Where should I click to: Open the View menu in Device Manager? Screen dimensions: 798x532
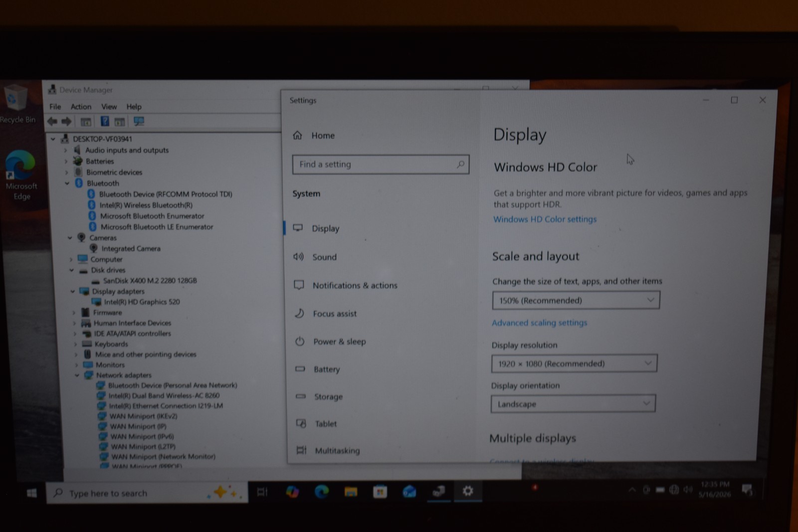(x=109, y=107)
